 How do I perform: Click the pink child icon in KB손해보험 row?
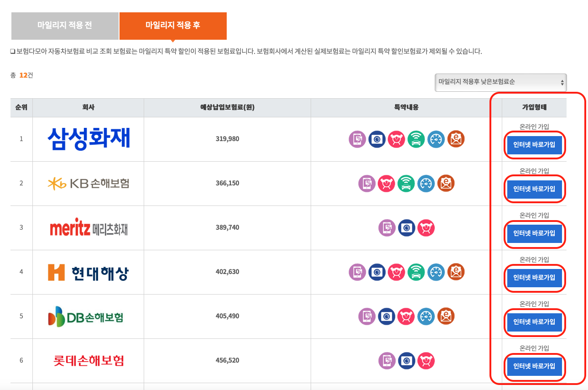pos(386,184)
